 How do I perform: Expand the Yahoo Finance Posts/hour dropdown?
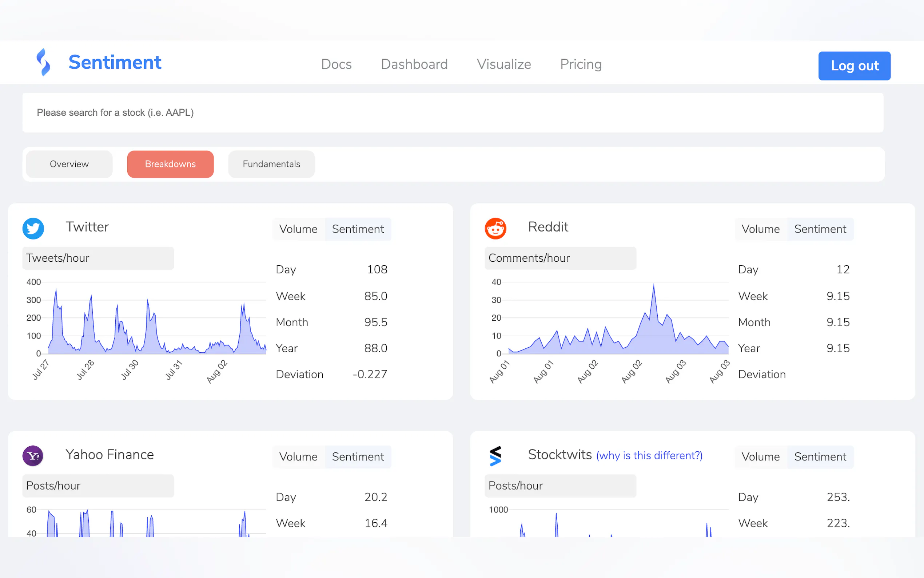[98, 486]
